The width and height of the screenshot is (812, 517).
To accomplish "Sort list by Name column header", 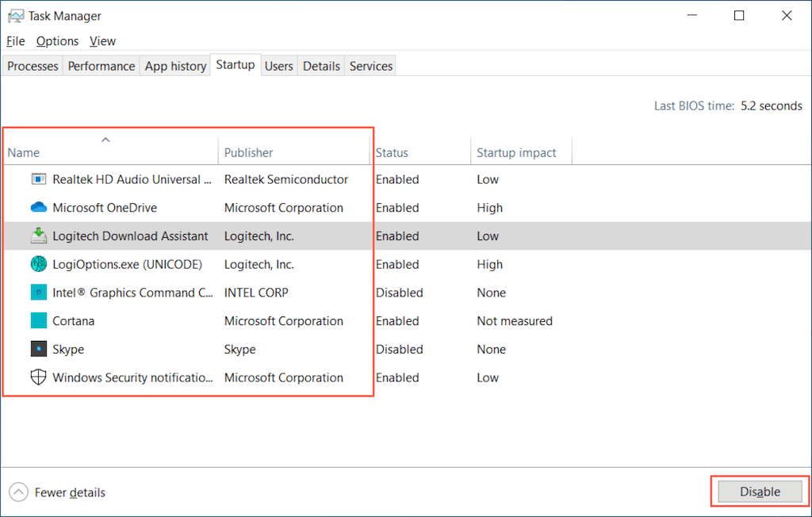I will click(24, 152).
